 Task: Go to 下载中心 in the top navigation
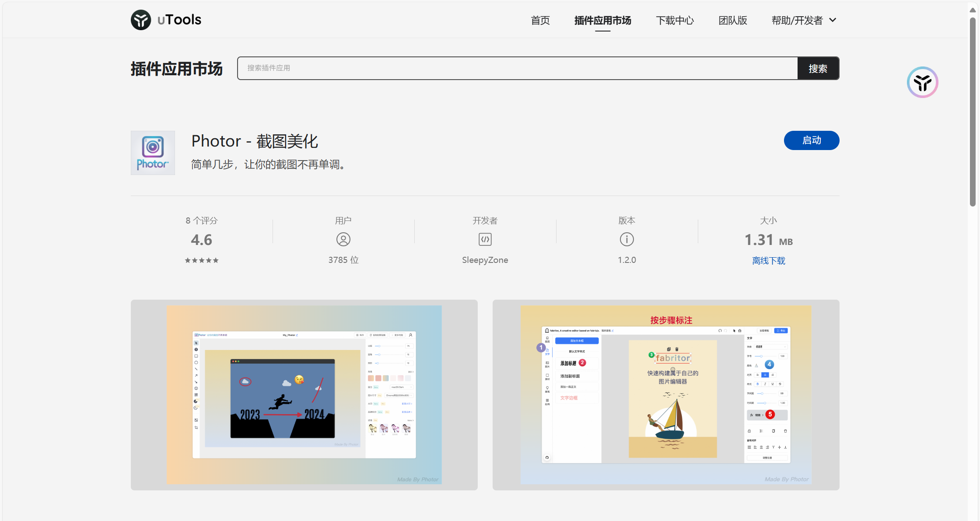click(675, 20)
